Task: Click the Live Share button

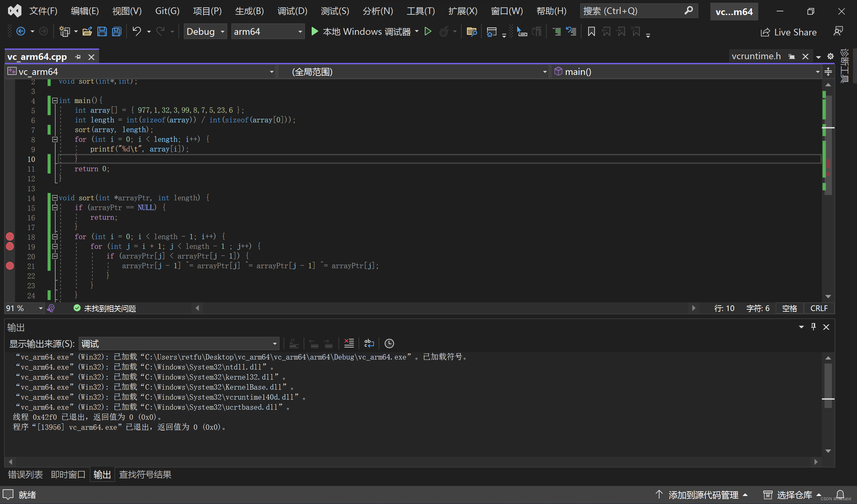Action: [x=789, y=32]
